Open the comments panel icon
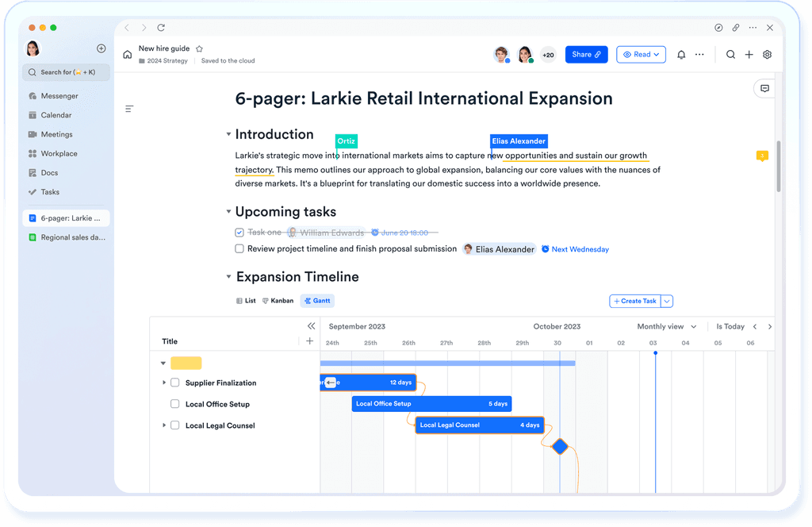 click(x=764, y=88)
